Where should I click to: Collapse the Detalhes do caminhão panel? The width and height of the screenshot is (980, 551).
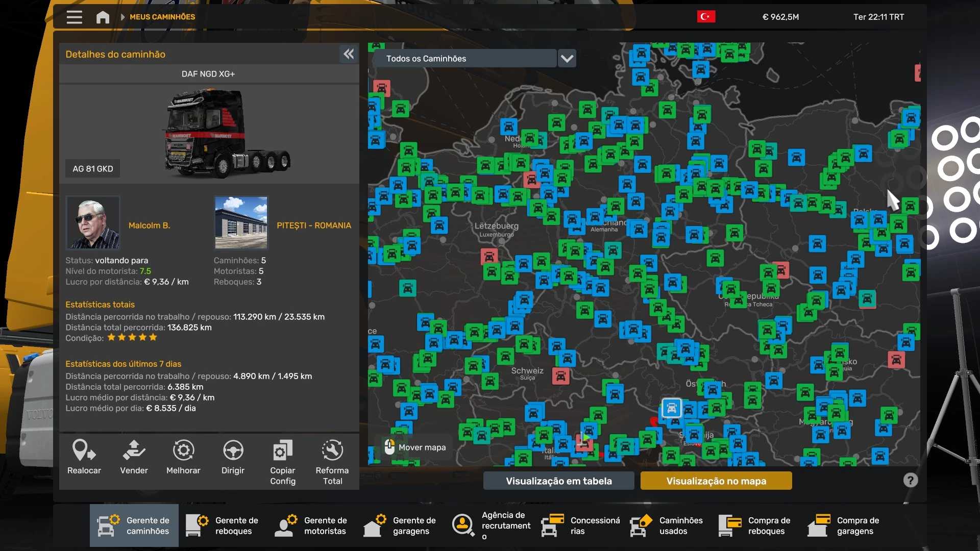(349, 54)
